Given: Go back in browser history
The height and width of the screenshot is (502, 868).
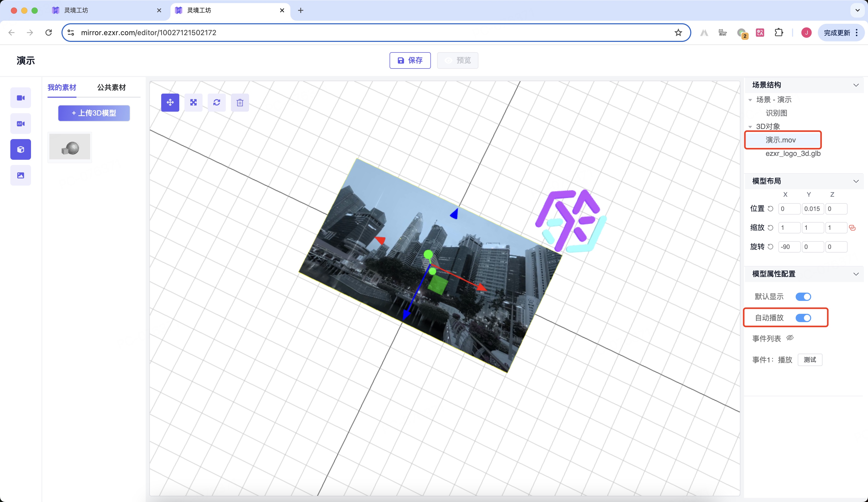Looking at the screenshot, I should tap(11, 32).
